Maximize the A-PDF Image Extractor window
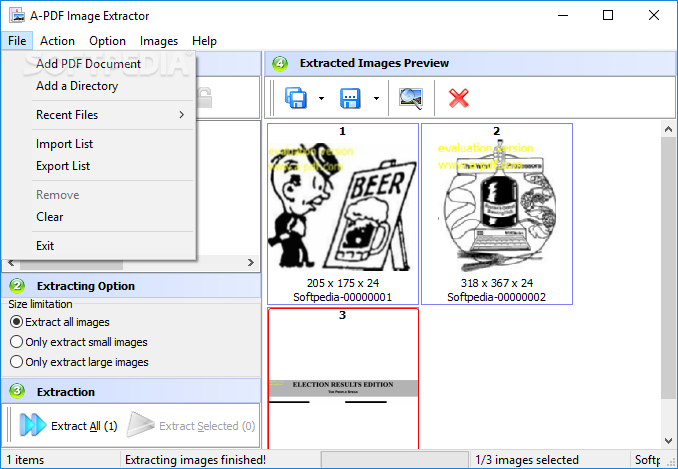678x469 pixels. (608, 15)
